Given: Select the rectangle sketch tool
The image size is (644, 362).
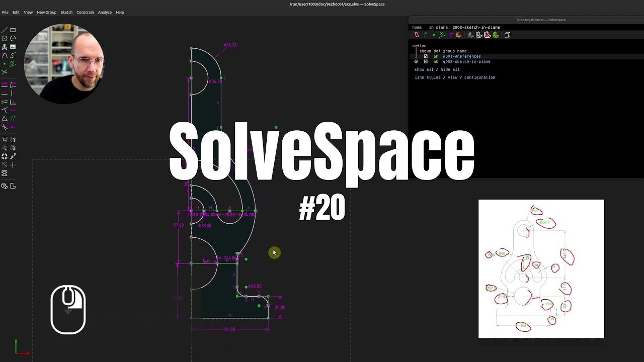Looking at the screenshot, I should 13,30.
